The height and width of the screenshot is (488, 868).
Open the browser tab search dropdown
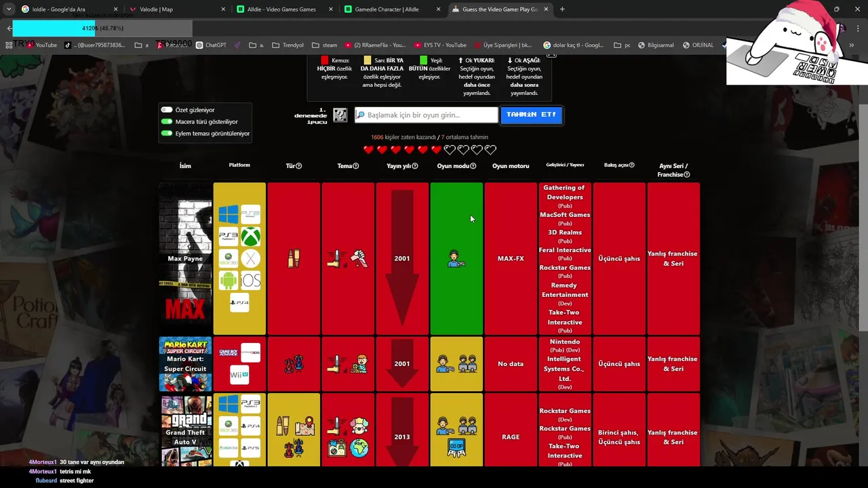click(x=9, y=9)
